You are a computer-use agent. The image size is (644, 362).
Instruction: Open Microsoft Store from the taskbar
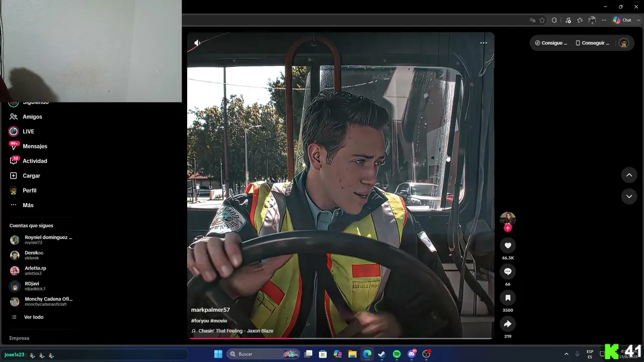click(323, 354)
